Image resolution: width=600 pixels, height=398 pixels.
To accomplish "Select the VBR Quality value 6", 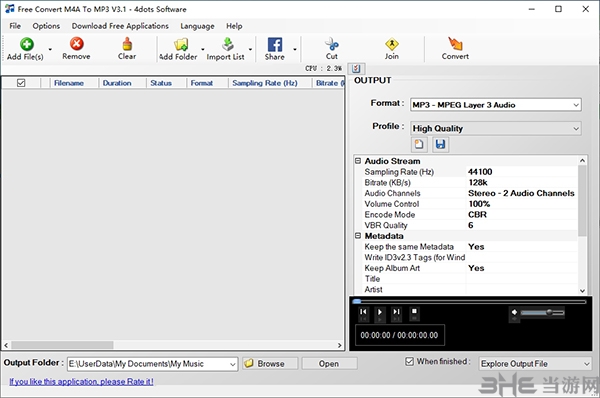I will pos(471,225).
